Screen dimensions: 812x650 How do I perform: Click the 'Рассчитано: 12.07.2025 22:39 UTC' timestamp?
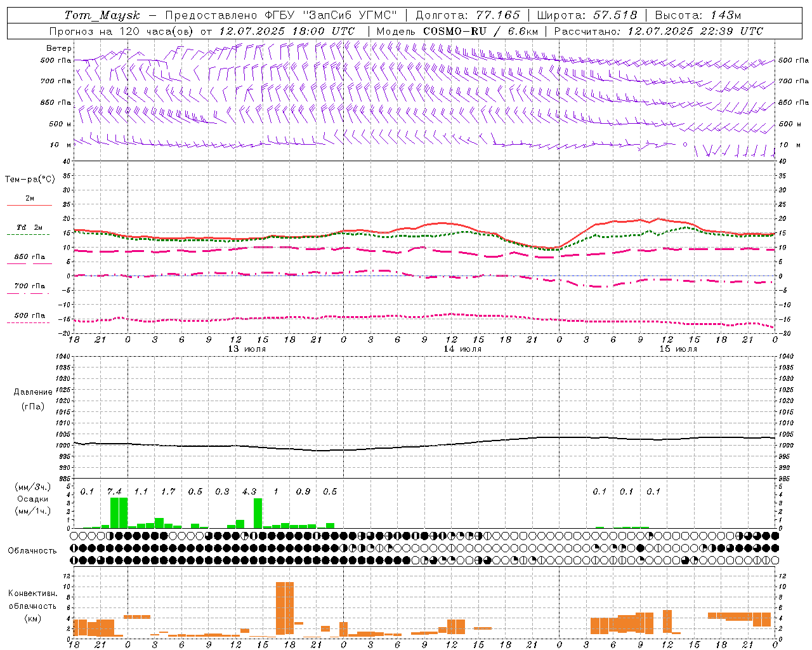click(x=658, y=31)
